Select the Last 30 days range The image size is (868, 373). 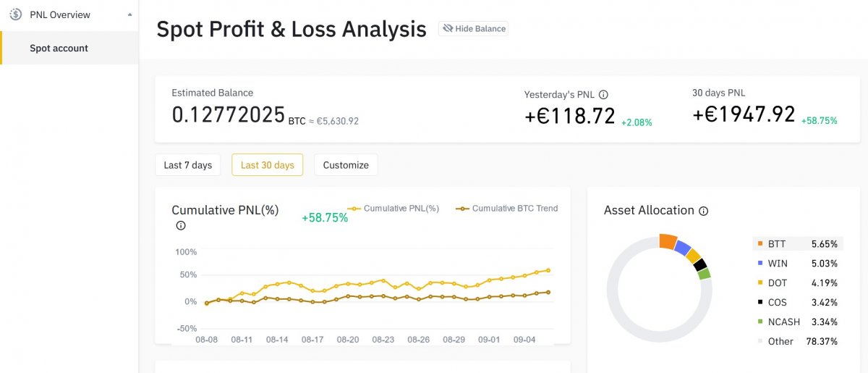tap(267, 165)
